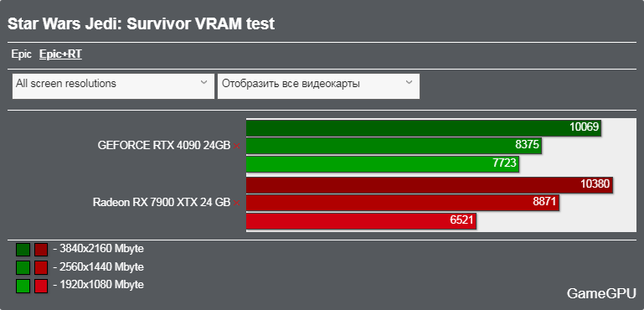
Task: Click the Radeon bar showing 6521
Action: [x=361, y=221]
